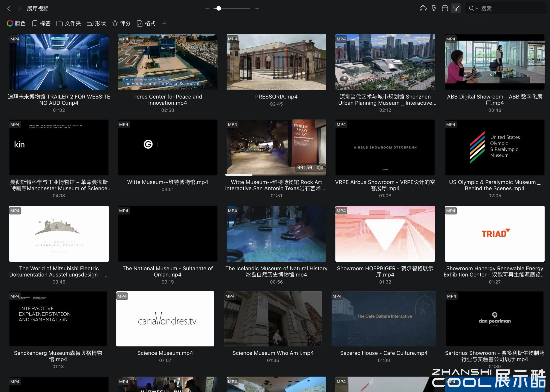Select the TRIAD Hanergy thumbnail
This screenshot has height=392, width=550.
coord(495,234)
